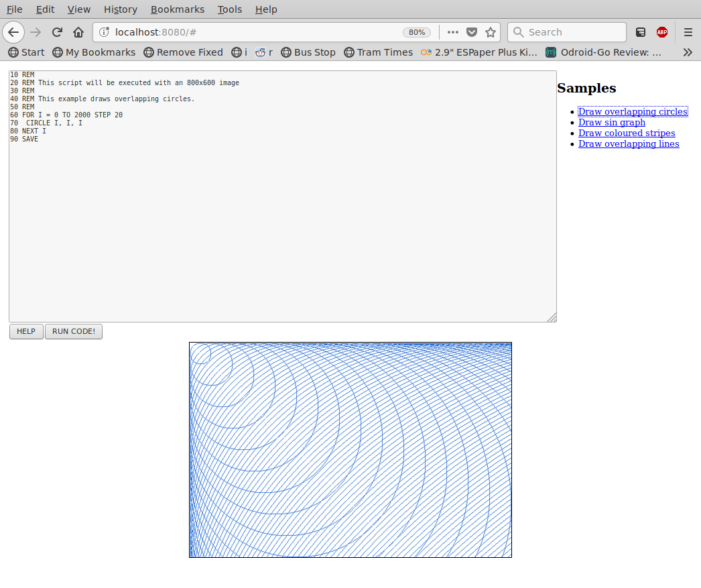Image resolution: width=701 pixels, height=588 pixels.
Task: Open the Bus Stop bookmark
Action: click(x=308, y=52)
